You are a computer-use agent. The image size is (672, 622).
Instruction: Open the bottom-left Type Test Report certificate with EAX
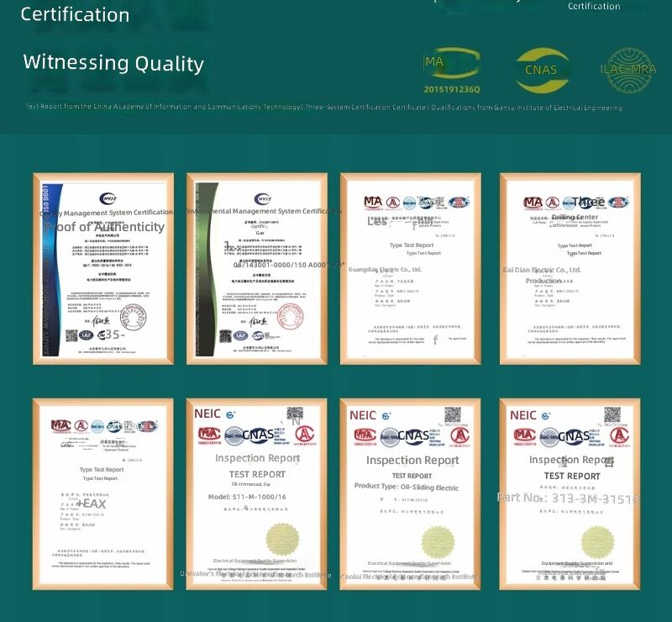(102, 494)
